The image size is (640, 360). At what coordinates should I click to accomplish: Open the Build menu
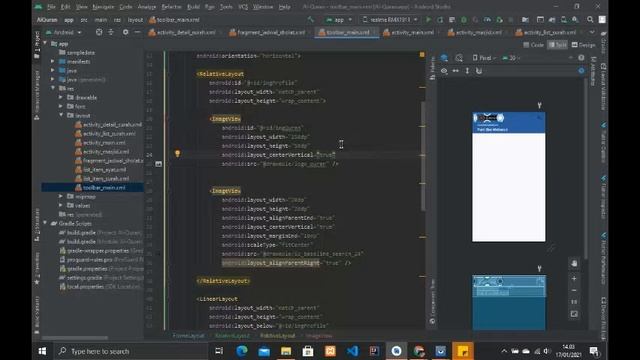(x=193, y=7)
